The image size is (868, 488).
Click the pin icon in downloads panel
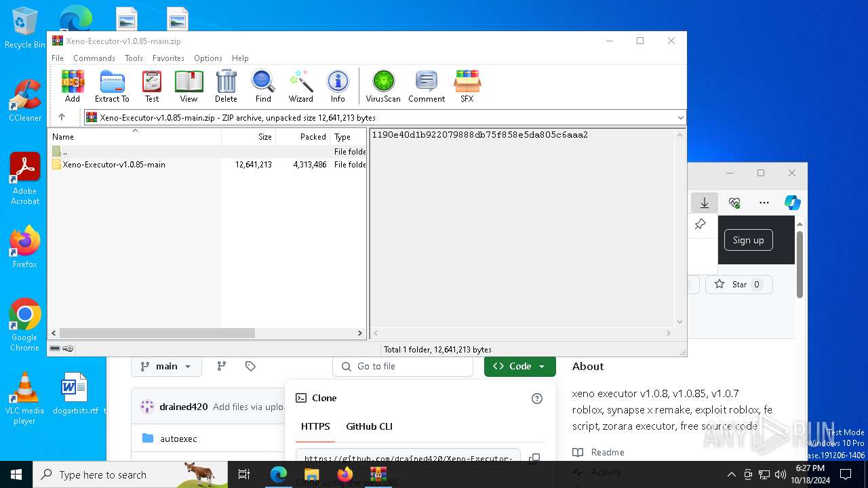point(700,224)
